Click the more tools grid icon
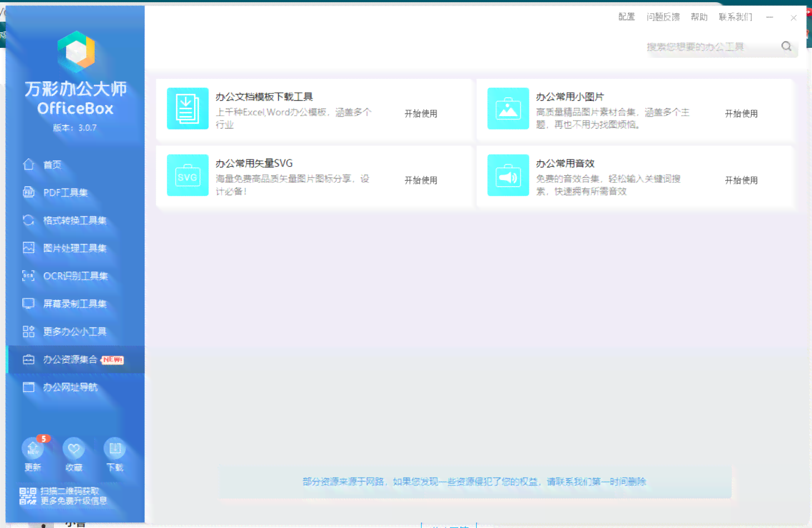This screenshot has height=528, width=812. (28, 331)
